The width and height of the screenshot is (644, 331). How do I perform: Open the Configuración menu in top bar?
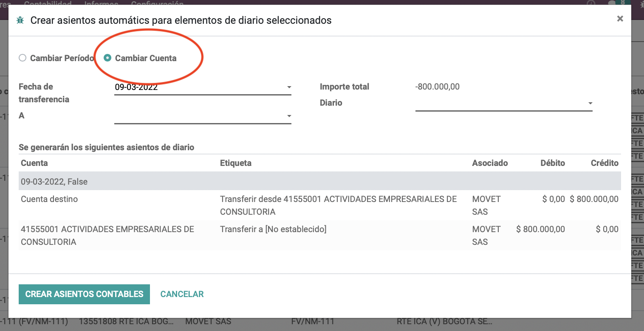(157, 3)
